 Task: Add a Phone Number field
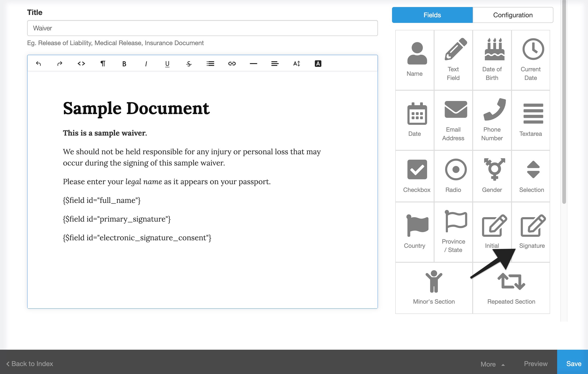[492, 120]
